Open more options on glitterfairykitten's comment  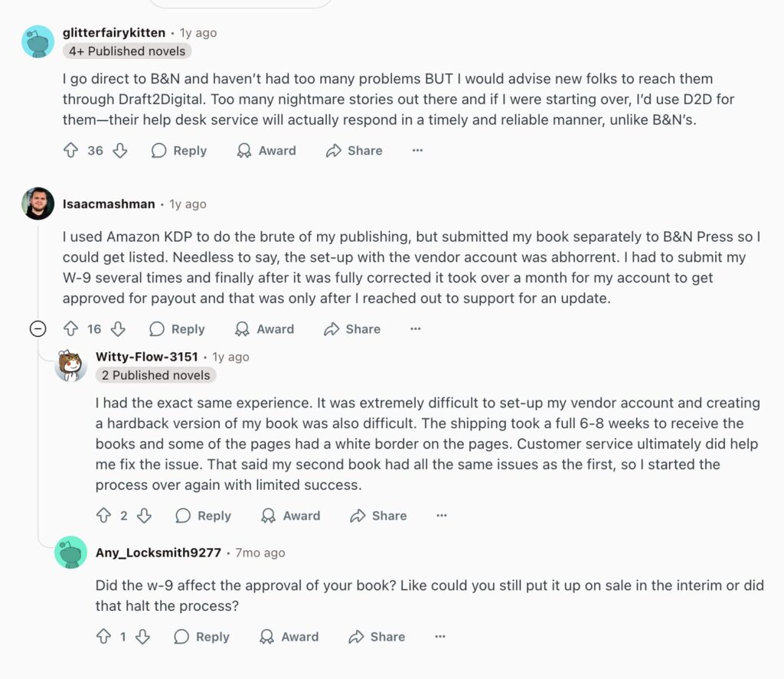tap(417, 151)
